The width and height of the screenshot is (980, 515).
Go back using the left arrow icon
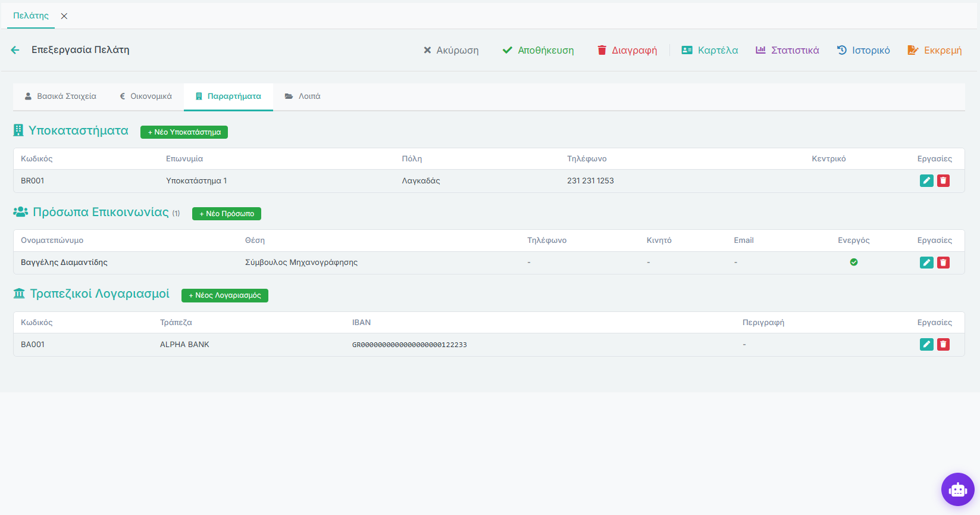15,50
